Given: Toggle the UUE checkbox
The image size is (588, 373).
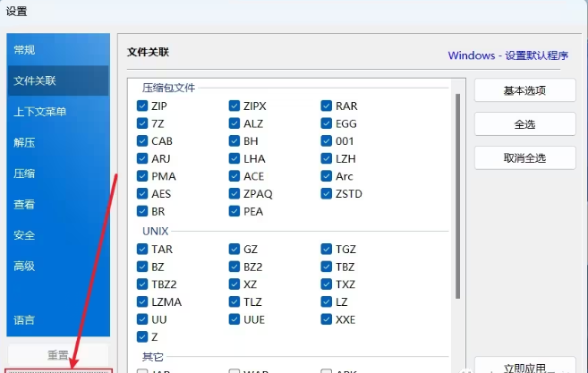Looking at the screenshot, I should coord(234,319).
